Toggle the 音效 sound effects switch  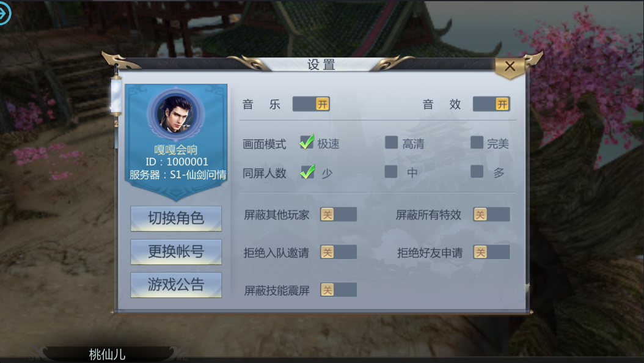[x=491, y=104]
